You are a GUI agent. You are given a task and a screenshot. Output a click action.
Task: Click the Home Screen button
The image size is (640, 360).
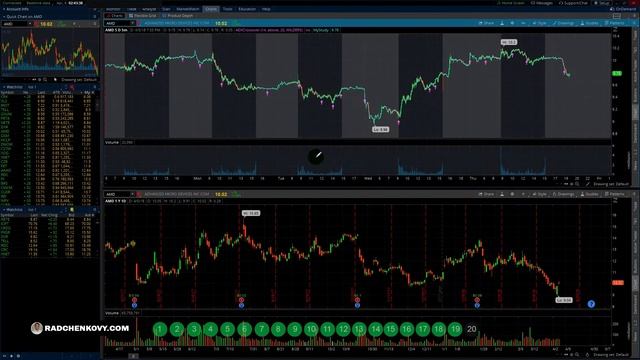point(511,3)
